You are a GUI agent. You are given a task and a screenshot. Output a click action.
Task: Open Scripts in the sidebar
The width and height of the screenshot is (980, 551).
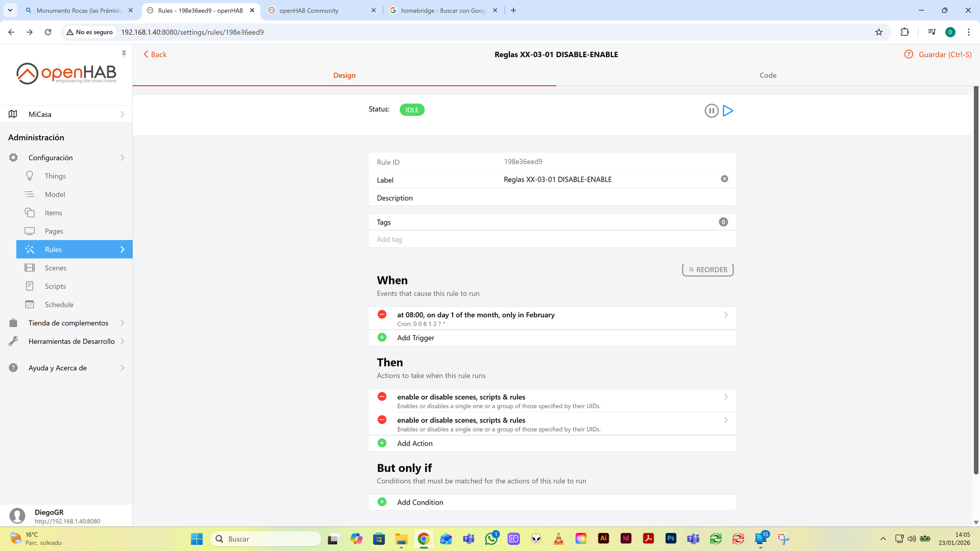55,286
